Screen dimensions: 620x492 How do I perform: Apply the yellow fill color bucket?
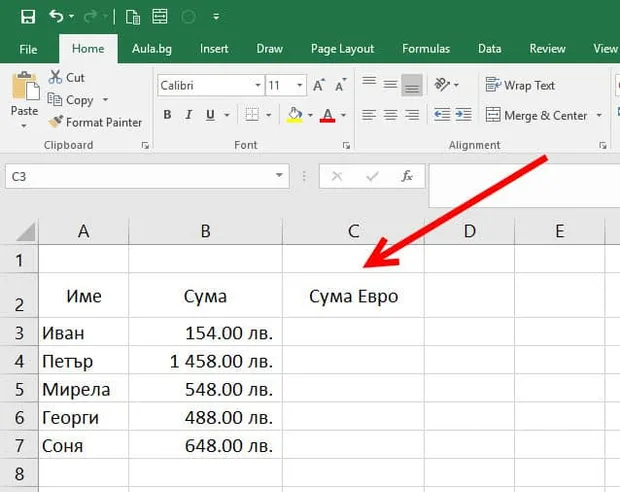pos(295,115)
